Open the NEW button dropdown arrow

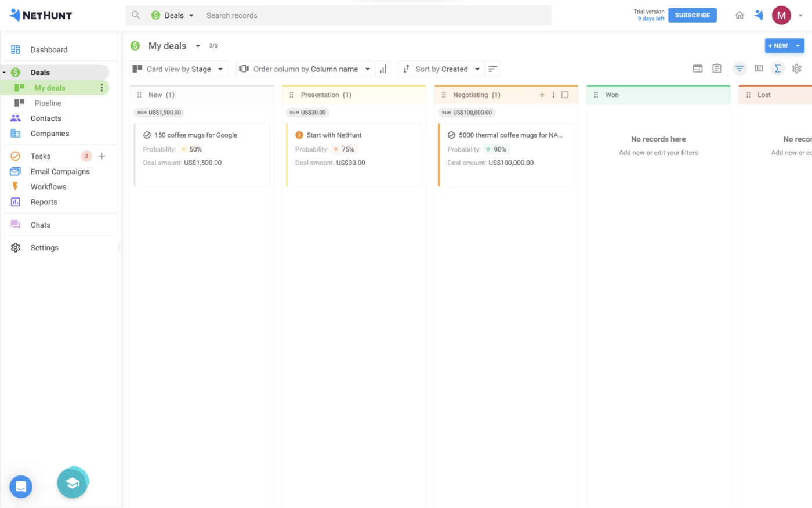(x=798, y=46)
